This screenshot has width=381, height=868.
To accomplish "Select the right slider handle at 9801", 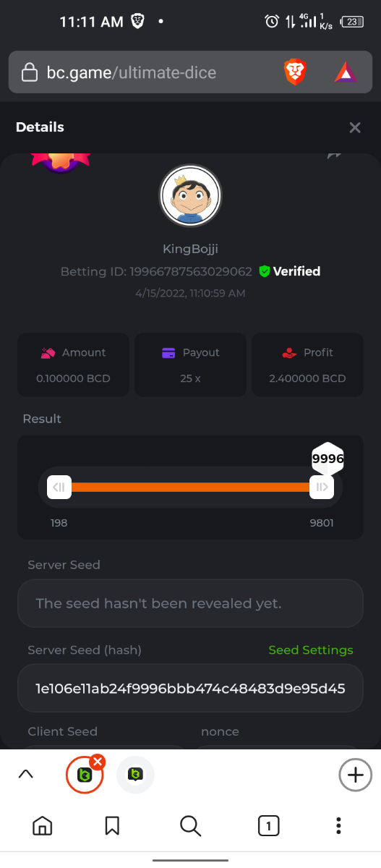I will tap(322, 487).
